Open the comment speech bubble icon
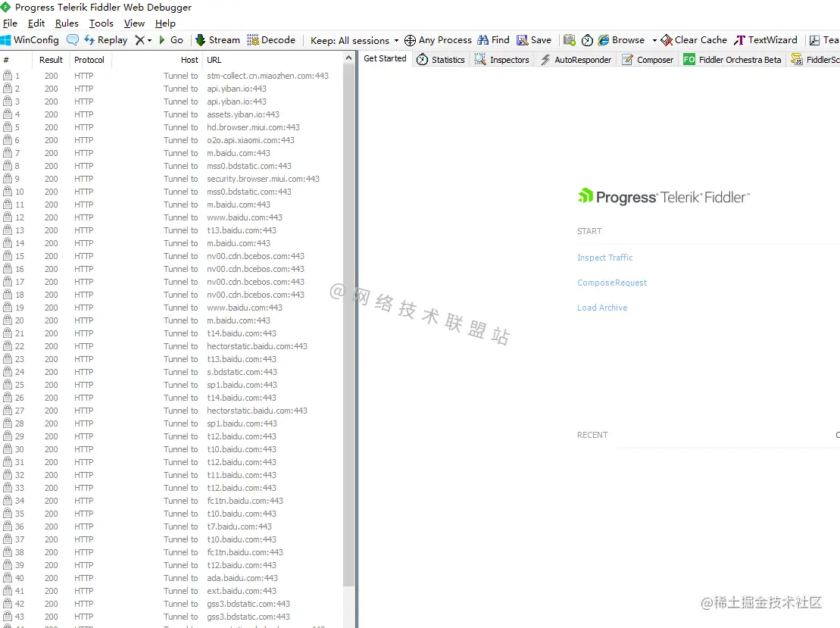 (72, 40)
